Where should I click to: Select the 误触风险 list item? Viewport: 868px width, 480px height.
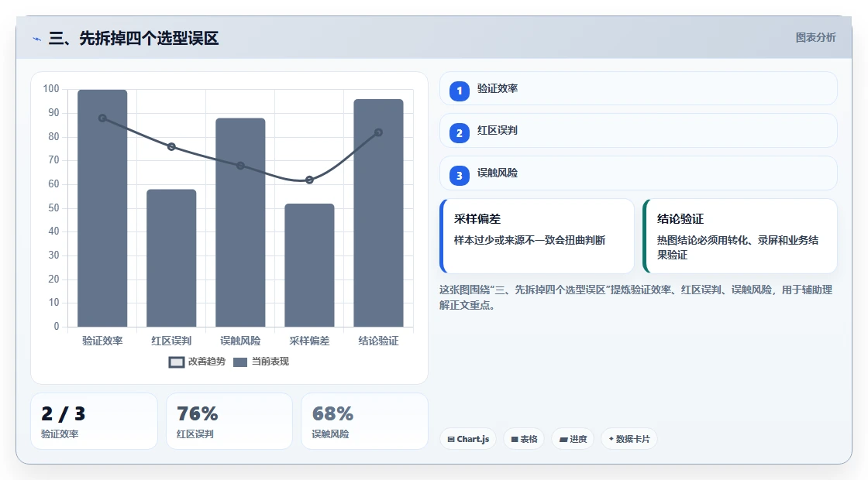(639, 173)
